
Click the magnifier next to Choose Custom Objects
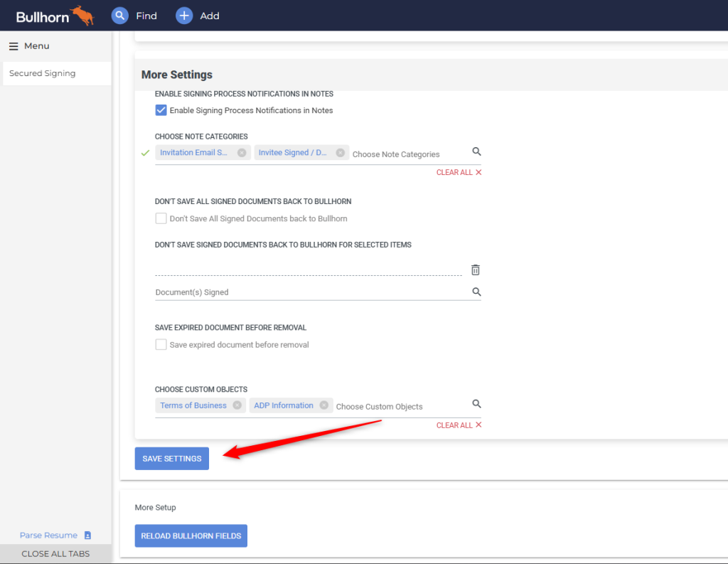pyautogui.click(x=476, y=405)
